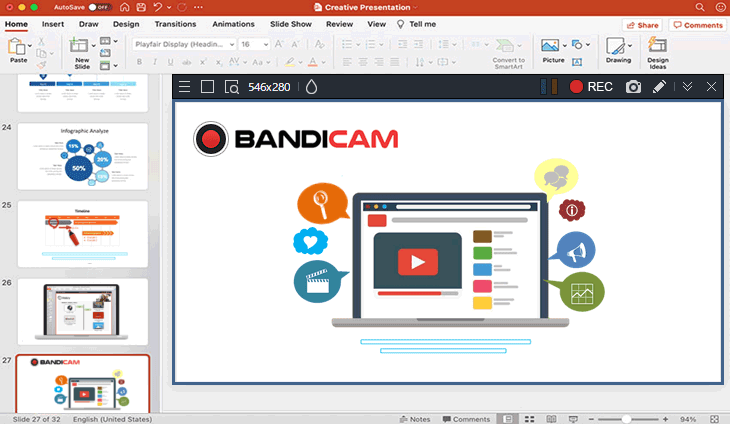
Task: Open feedback smiley icon
Action: pyautogui.click(x=720, y=7)
